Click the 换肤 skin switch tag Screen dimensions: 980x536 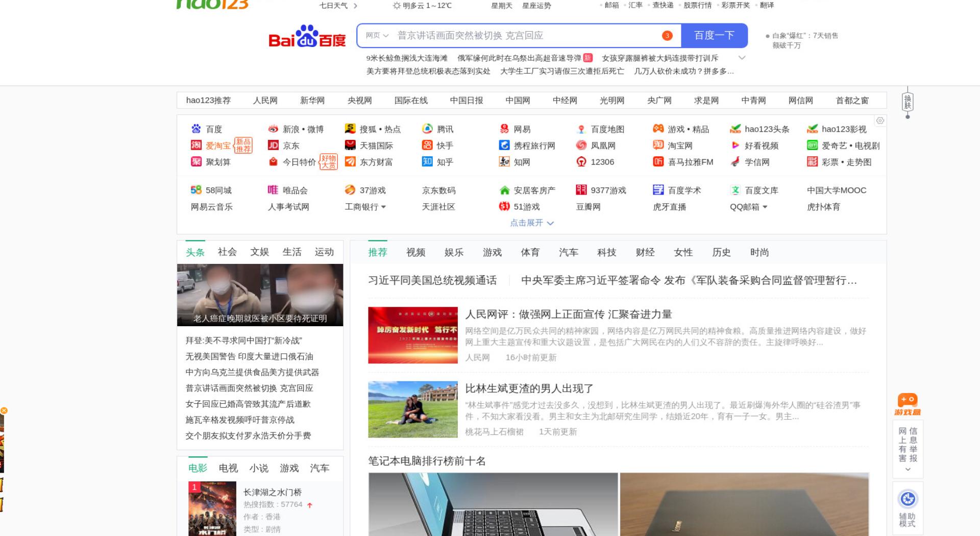pos(908,102)
